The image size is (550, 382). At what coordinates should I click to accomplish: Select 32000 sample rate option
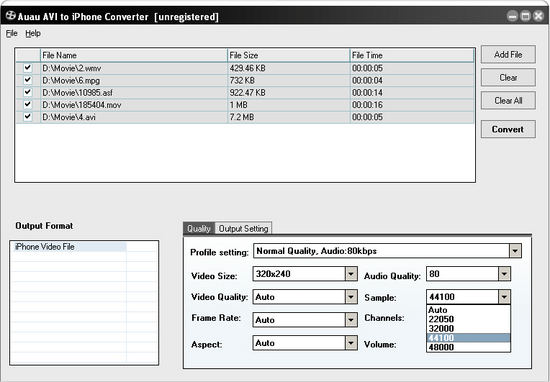468,329
